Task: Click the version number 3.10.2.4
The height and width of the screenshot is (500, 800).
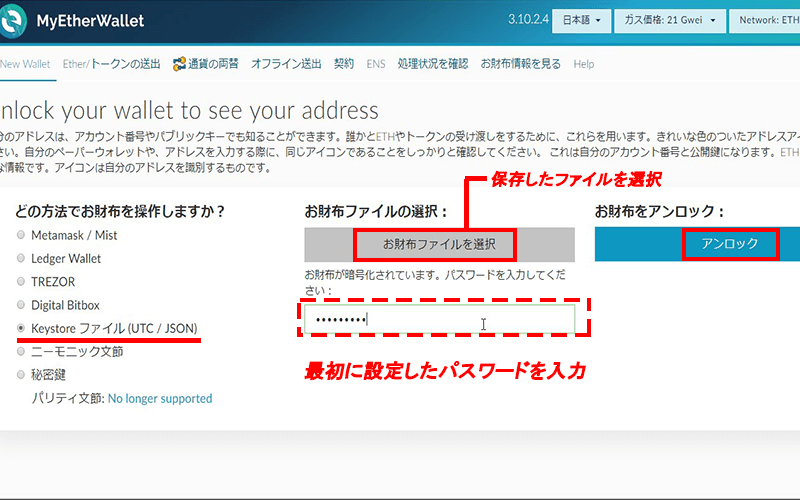Action: (528, 19)
